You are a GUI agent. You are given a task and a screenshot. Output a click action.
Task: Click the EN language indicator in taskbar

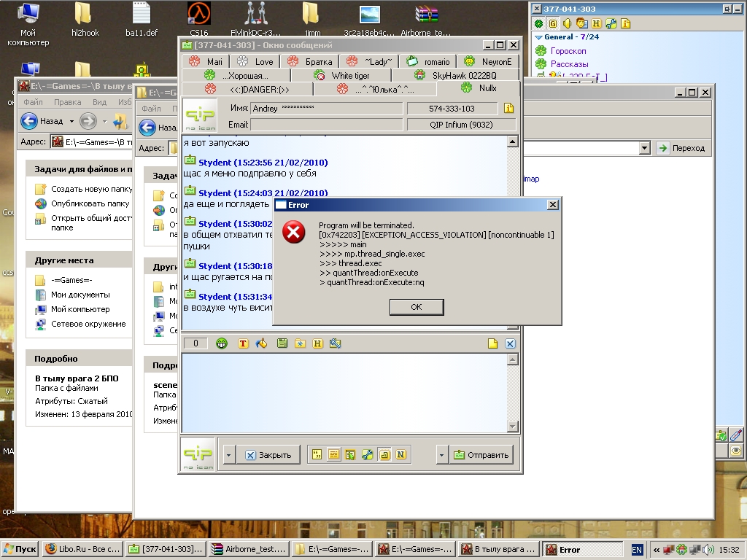click(x=637, y=550)
